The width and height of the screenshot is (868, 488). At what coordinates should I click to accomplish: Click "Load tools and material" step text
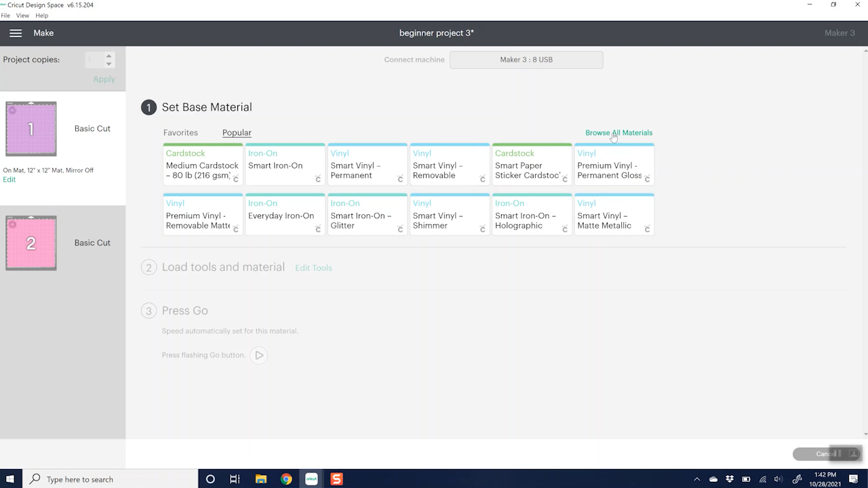[x=223, y=267]
